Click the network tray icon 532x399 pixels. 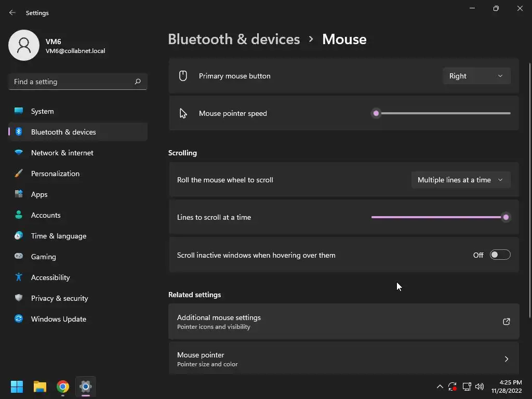pos(467,387)
